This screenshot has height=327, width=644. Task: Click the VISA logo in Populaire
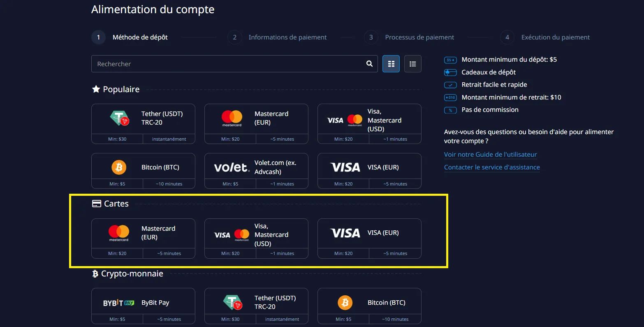click(345, 167)
